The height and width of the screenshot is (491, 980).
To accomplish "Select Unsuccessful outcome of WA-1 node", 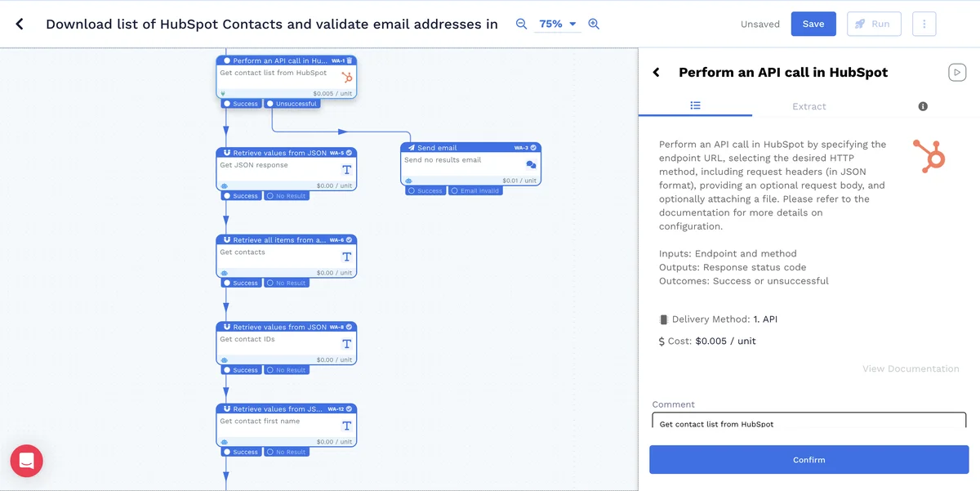I will tap(292, 104).
